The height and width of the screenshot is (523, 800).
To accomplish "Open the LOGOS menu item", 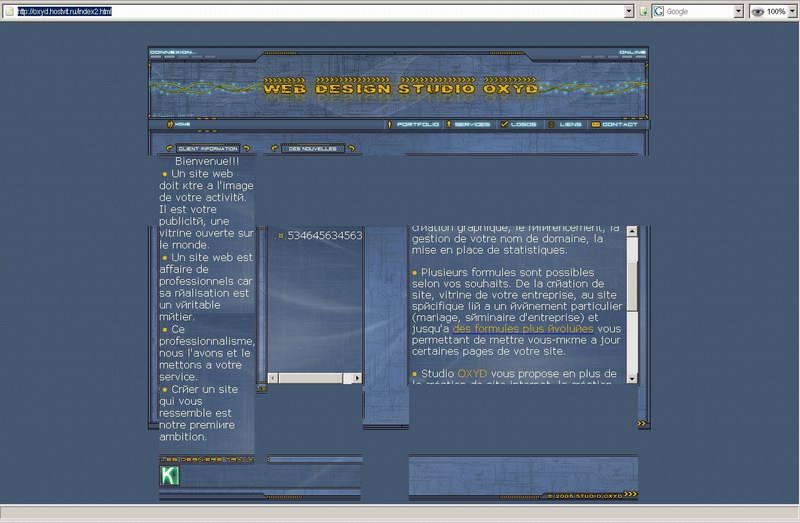I will pos(523,124).
